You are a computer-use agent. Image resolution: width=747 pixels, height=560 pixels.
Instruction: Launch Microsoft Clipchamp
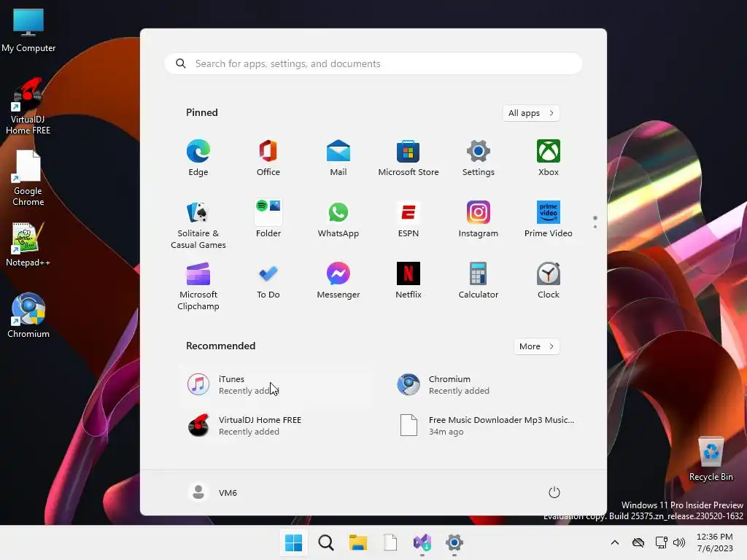198,286
